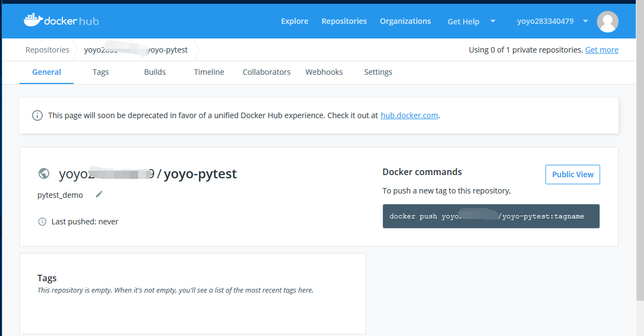Open the Explore menu item
Screen dimensions: 644x336
pyautogui.click(x=295, y=21)
